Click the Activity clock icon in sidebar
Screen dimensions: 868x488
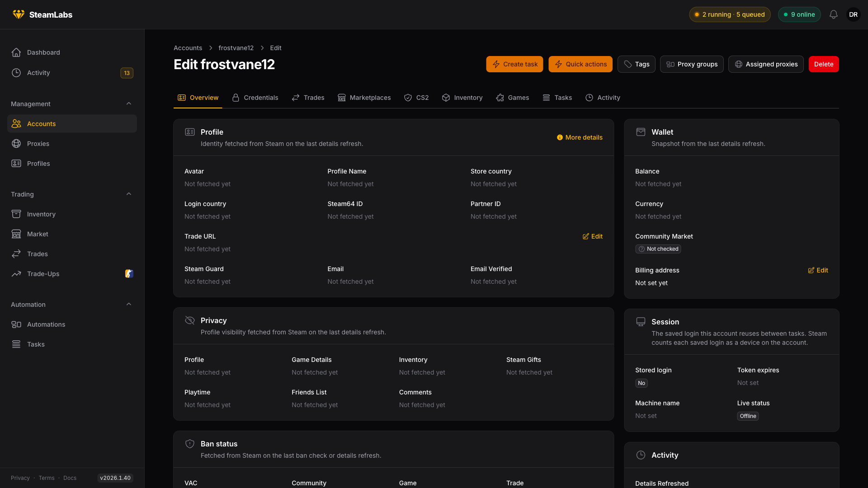coord(16,73)
